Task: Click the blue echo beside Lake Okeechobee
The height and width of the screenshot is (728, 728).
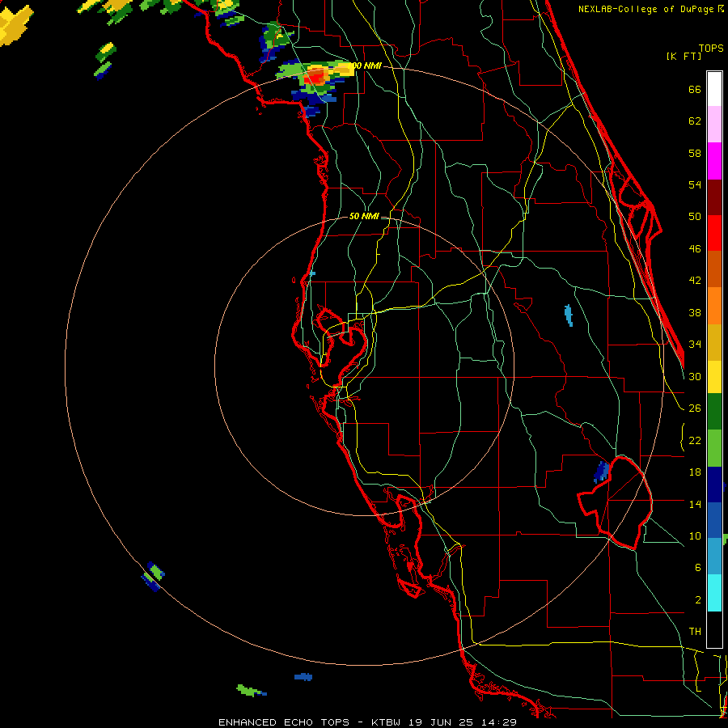Action: [x=601, y=472]
